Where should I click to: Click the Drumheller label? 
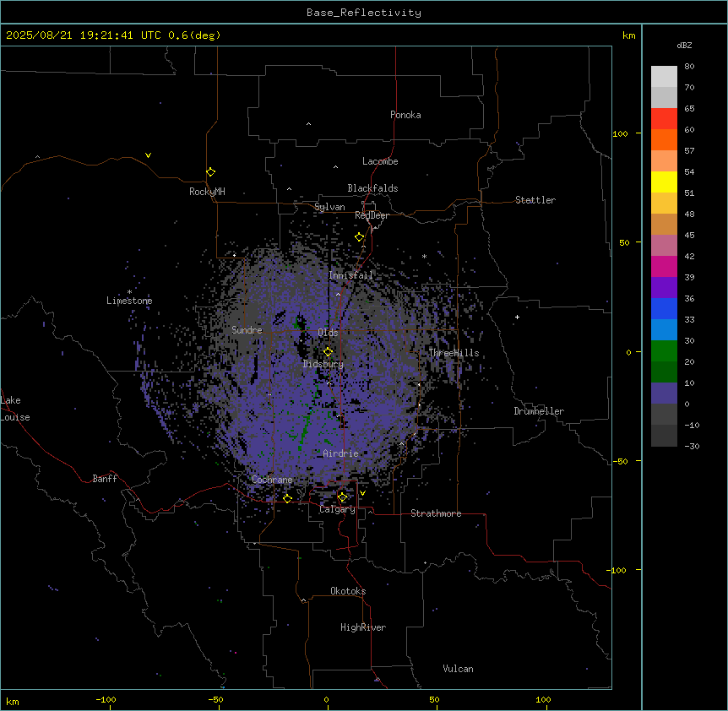coord(539,411)
